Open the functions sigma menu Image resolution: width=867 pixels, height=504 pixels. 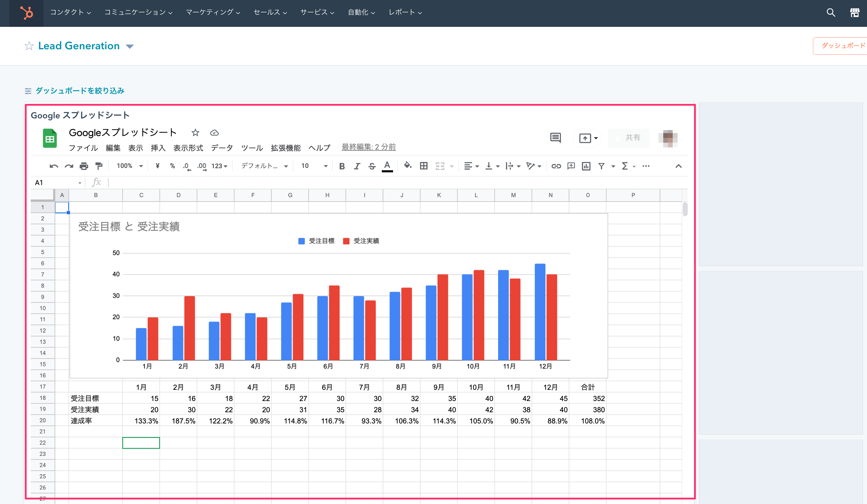[x=625, y=166]
